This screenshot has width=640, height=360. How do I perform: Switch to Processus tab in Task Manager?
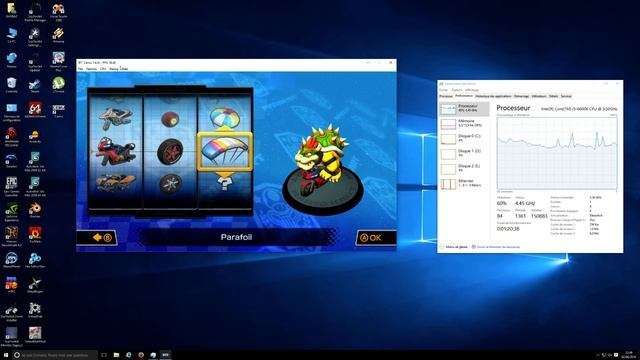pyautogui.click(x=446, y=96)
